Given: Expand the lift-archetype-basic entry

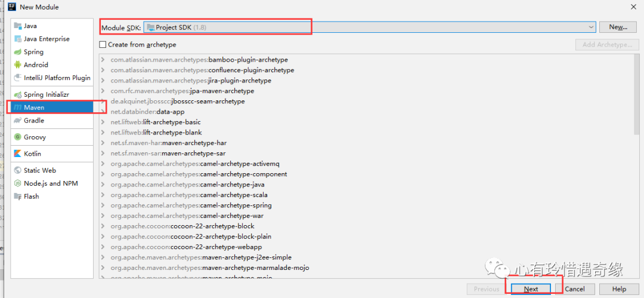Looking at the screenshot, I should click(103, 122).
